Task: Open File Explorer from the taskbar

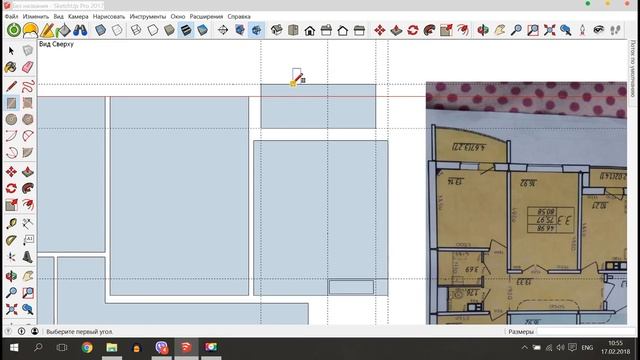Action: pos(111,347)
